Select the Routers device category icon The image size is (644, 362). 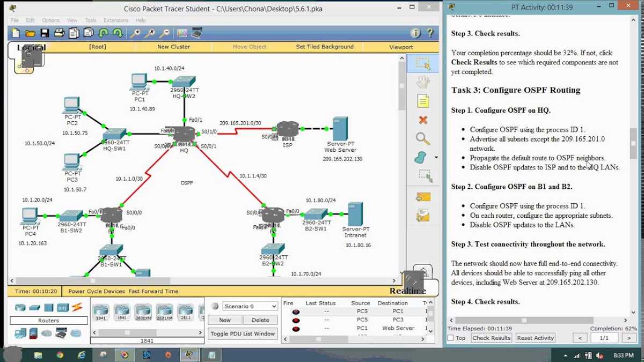click(20, 307)
